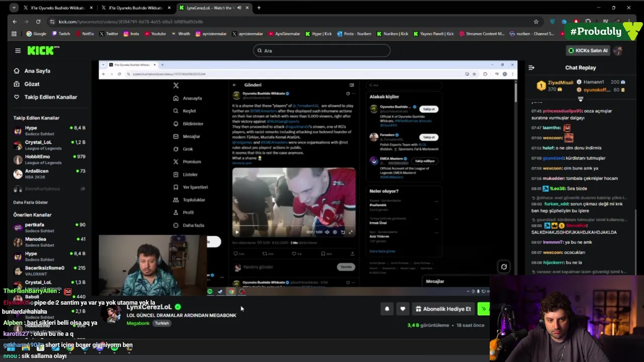Image resolution: width=644 pixels, height=362 pixels.
Task: Click 'Abonelik Hediye Et' button
Action: [443, 309]
